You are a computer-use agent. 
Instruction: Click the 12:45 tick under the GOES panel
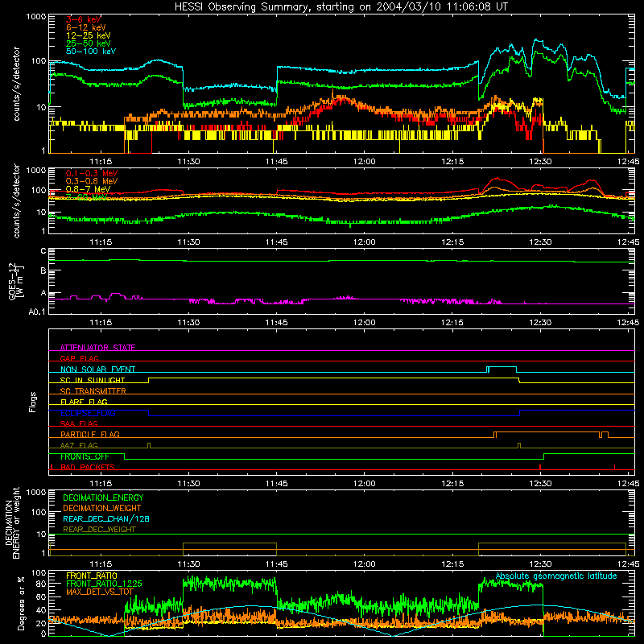[629, 323]
